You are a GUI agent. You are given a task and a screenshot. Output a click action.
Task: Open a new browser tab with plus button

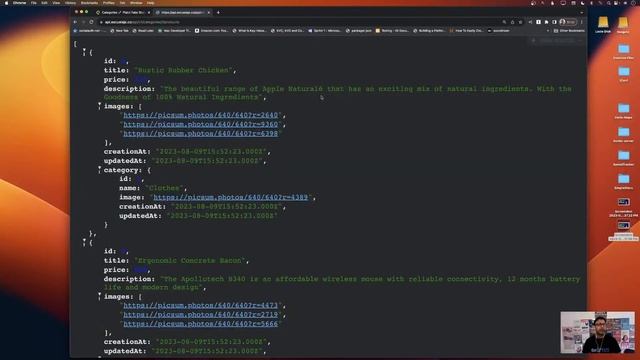pos(218,13)
